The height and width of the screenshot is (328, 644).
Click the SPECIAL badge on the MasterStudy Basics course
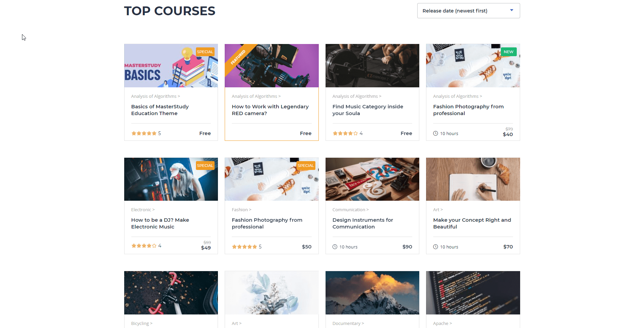(x=205, y=52)
